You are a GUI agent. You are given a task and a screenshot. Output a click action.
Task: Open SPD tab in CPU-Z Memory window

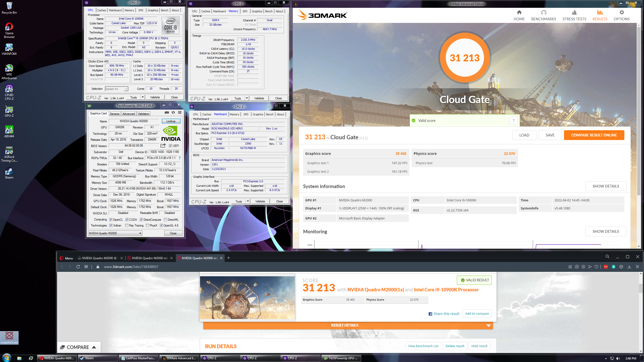tap(245, 11)
